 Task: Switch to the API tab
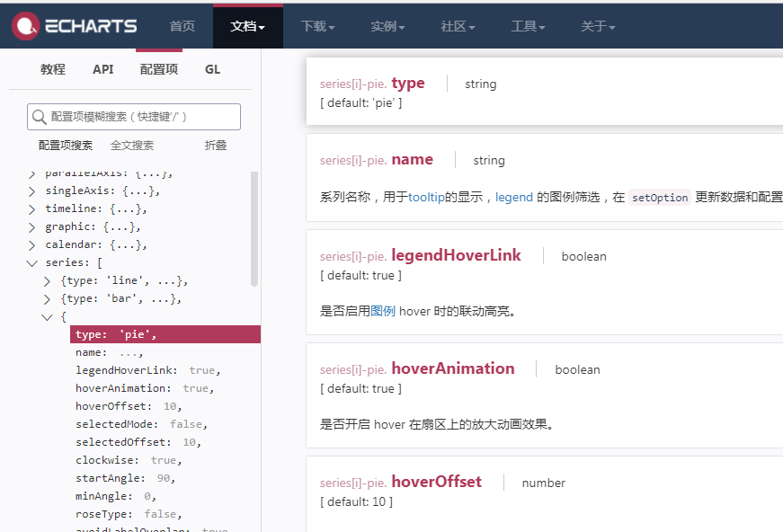[x=102, y=68]
